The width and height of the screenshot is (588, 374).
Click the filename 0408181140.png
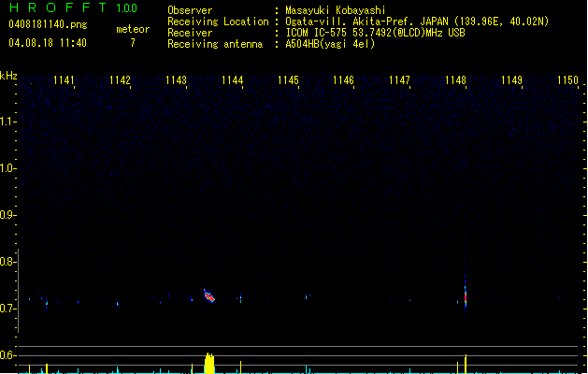click(x=48, y=24)
